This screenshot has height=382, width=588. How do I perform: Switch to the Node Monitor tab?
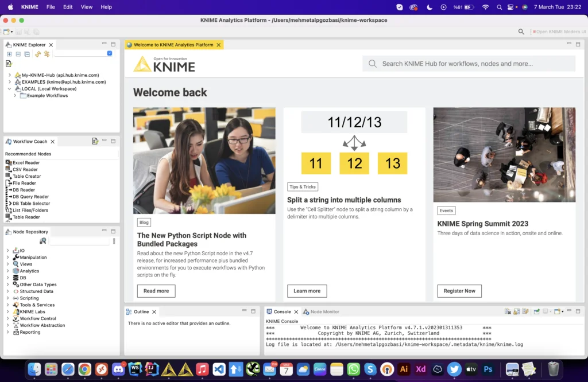(324, 311)
